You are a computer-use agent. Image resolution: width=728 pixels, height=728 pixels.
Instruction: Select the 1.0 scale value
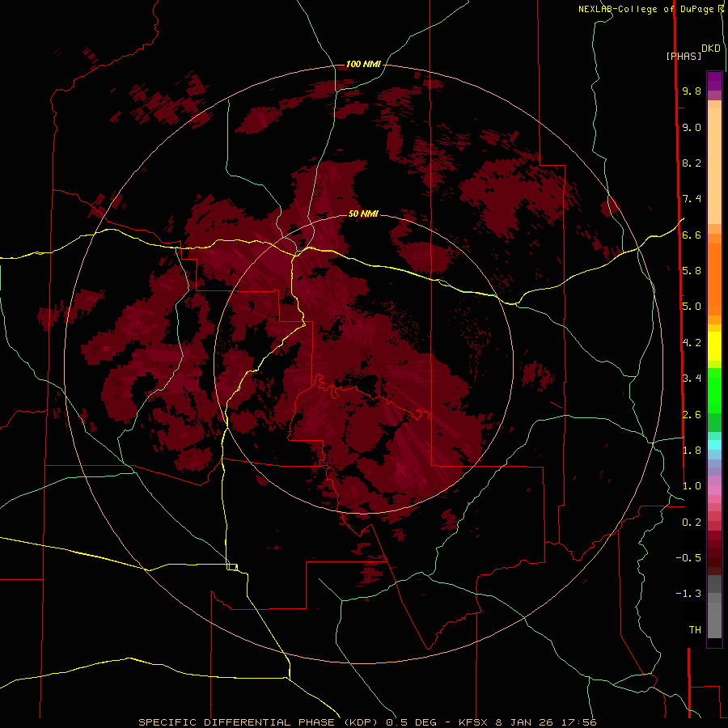[692, 486]
